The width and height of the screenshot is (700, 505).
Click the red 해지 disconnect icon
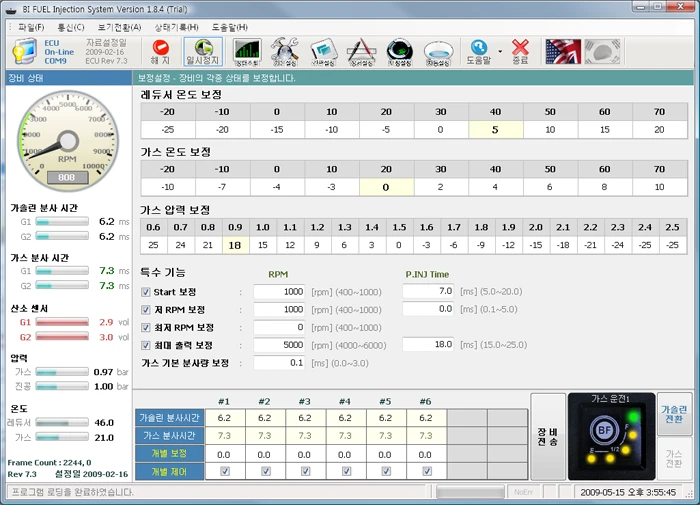[161, 47]
